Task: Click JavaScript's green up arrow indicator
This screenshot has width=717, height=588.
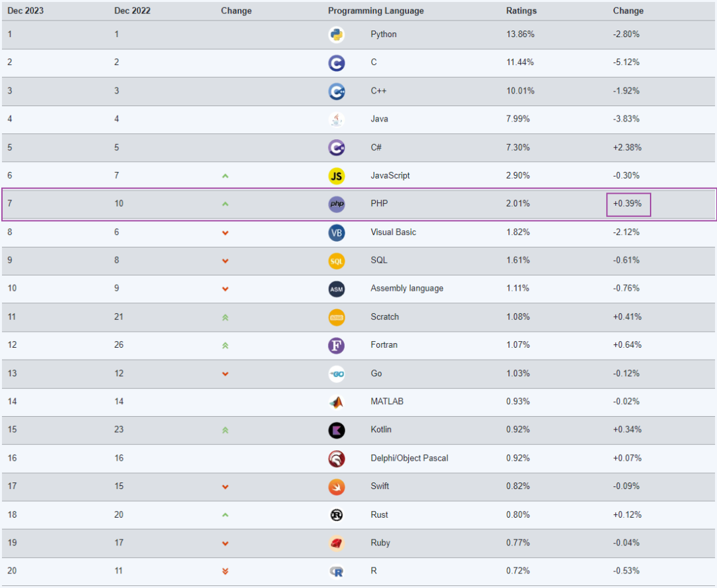Action: [x=225, y=176]
